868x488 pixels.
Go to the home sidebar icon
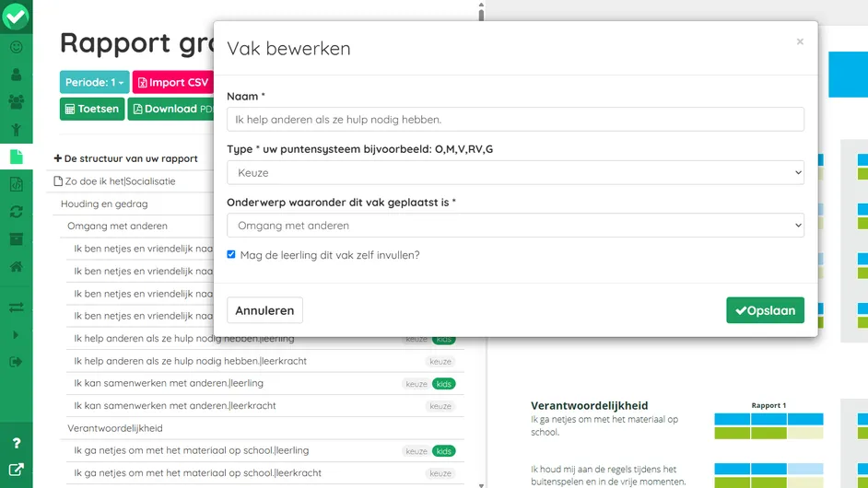16,267
